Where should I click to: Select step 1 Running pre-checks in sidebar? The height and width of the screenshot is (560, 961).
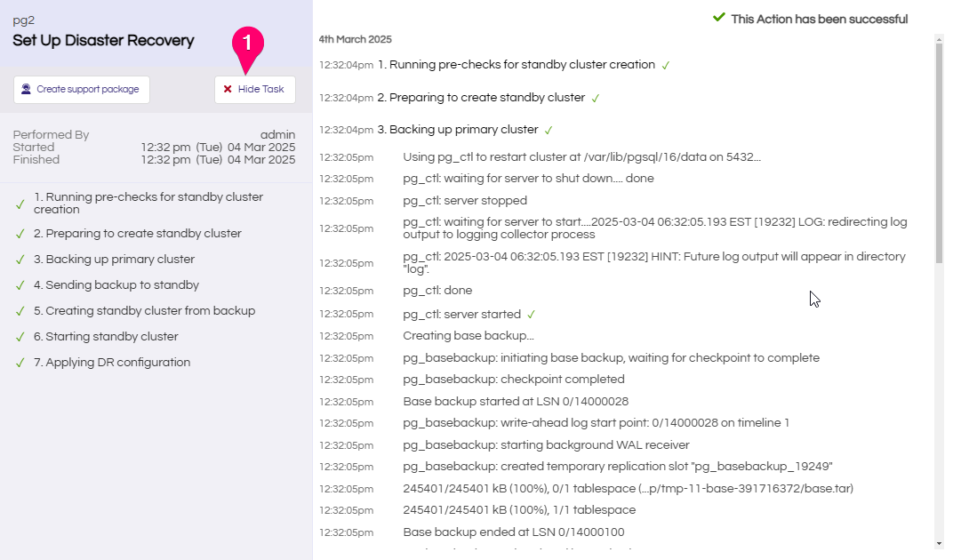[x=148, y=204]
